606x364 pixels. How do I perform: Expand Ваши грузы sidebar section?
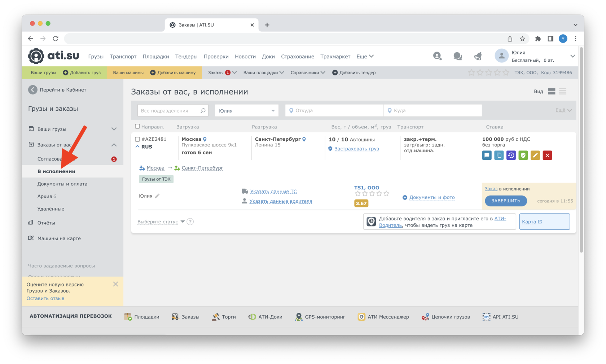point(114,129)
